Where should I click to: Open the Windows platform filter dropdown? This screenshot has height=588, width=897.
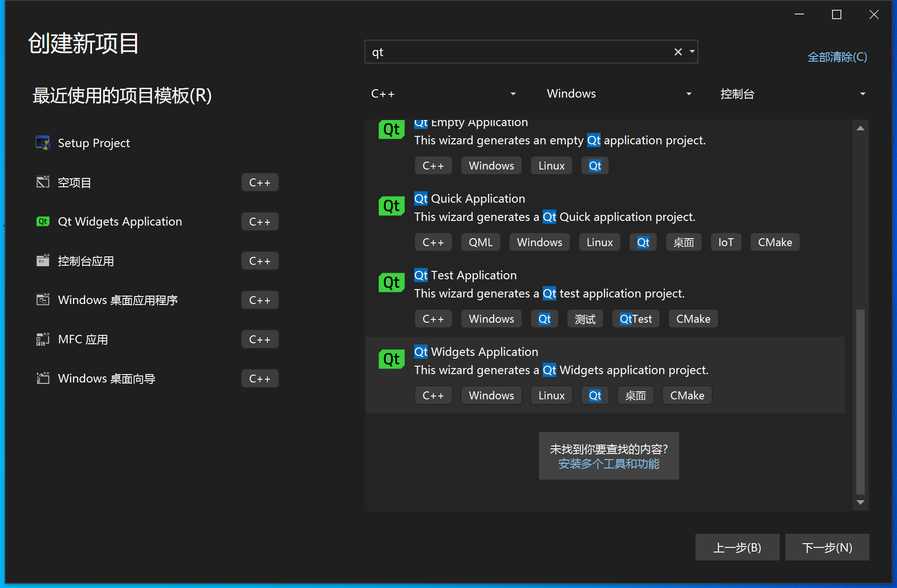[x=619, y=94]
